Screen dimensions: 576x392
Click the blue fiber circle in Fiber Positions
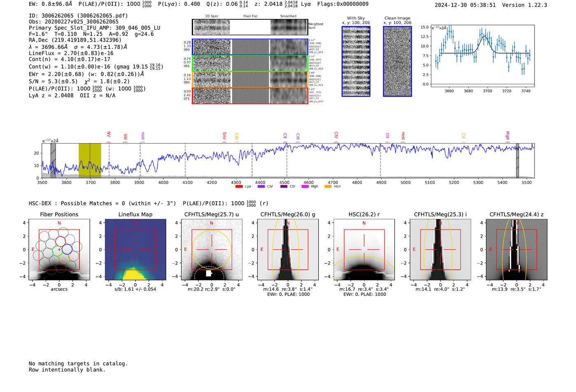click(x=67, y=249)
